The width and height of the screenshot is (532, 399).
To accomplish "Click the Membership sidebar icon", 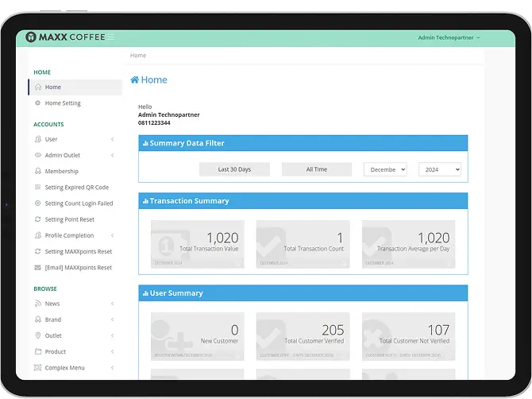I will 38,172.
